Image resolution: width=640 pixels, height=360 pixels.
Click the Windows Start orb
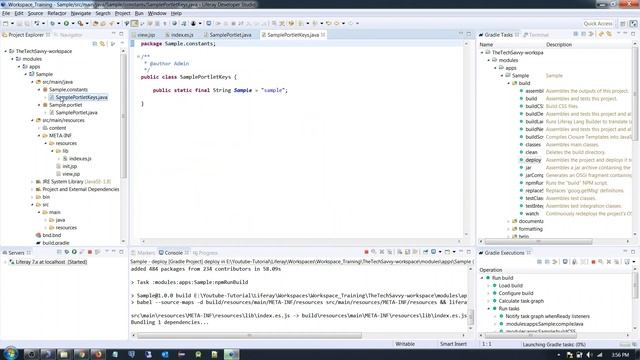point(10,353)
